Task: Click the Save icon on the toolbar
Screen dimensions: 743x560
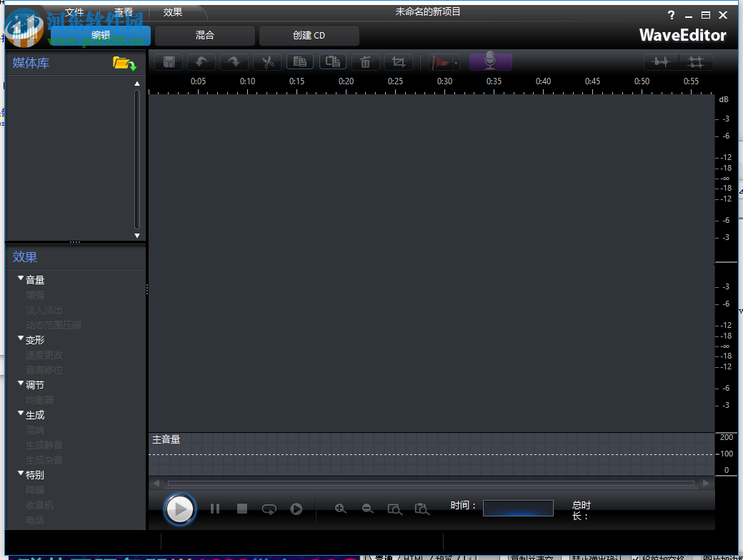Action: pyautogui.click(x=169, y=61)
